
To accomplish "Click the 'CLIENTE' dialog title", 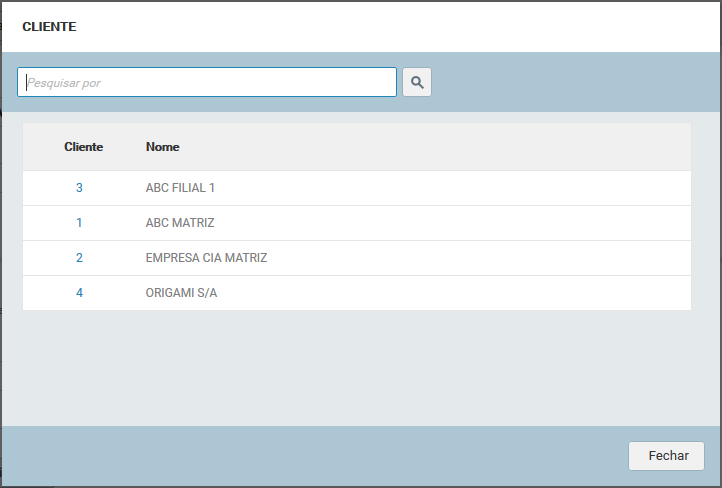I will [x=49, y=27].
